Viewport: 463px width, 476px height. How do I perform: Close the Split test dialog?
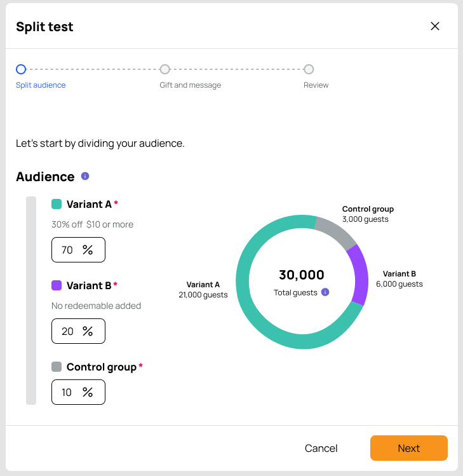tap(435, 26)
